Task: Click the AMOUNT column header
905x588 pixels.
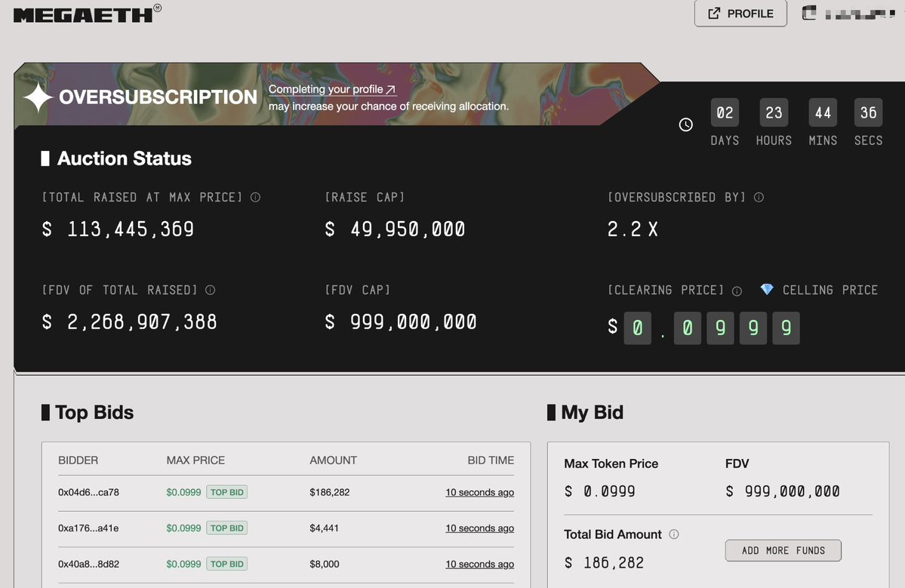Action: 333,460
